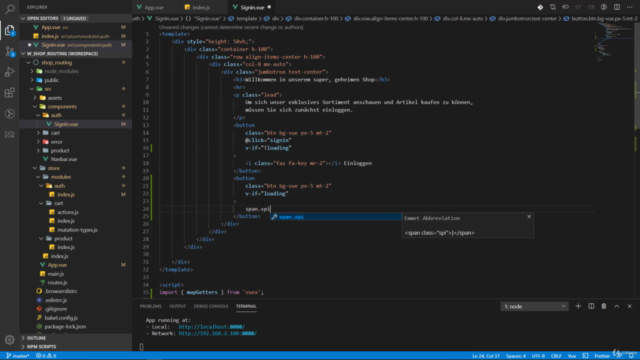This screenshot has height=360, width=640.
Task: Close the terminal panel
Action: [x=629, y=306]
